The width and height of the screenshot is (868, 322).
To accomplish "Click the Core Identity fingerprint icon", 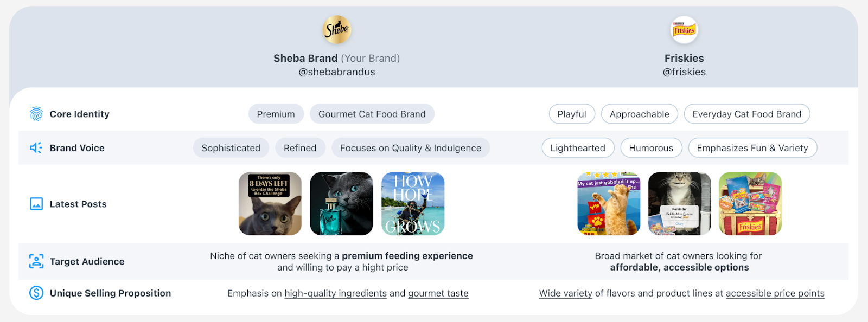I will [36, 114].
